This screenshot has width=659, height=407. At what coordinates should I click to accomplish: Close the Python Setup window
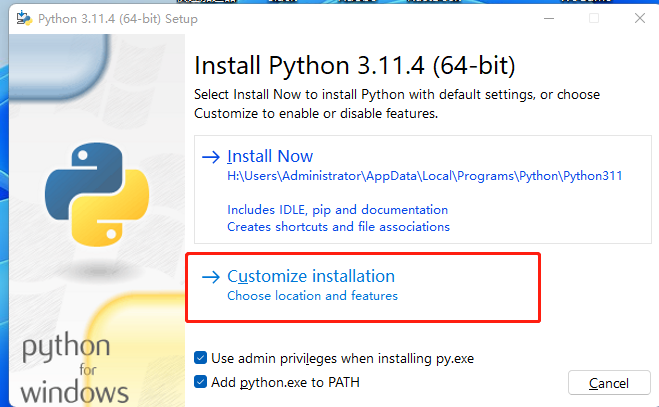(x=640, y=18)
